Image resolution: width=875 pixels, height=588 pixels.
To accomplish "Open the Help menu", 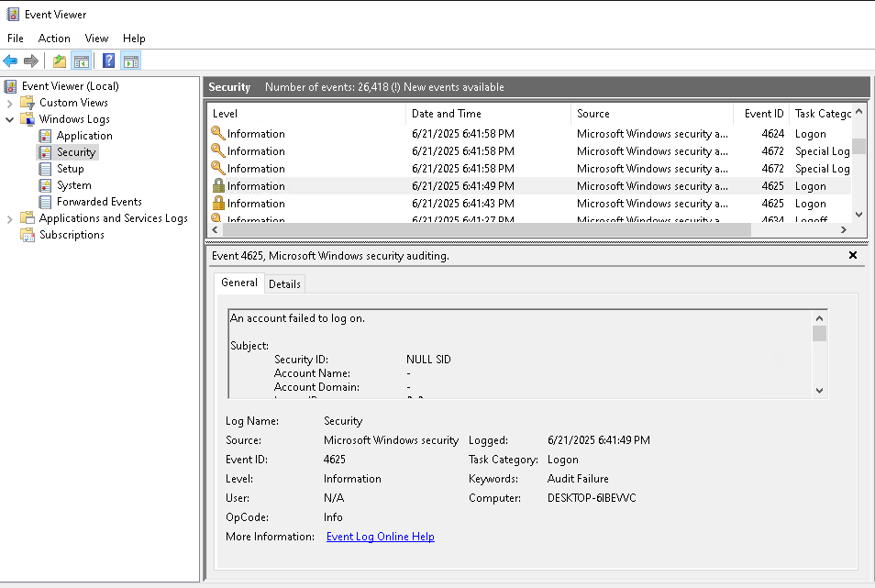I will [x=134, y=39].
